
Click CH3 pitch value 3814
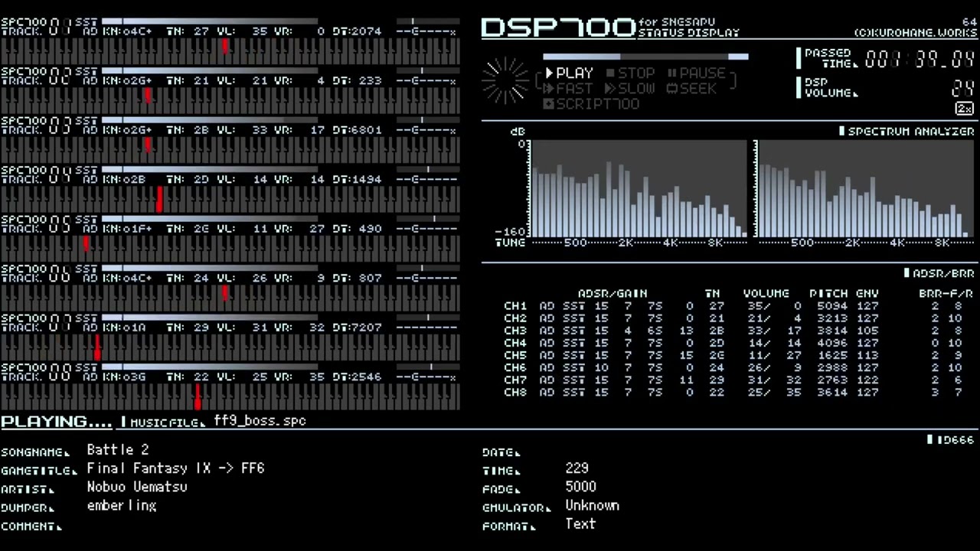point(832,331)
